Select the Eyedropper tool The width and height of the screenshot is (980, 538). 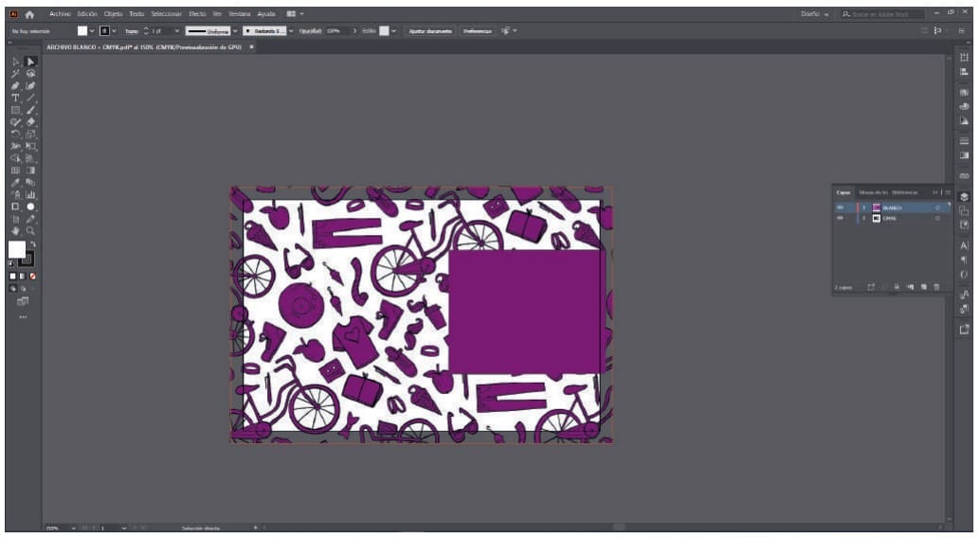[x=15, y=182]
